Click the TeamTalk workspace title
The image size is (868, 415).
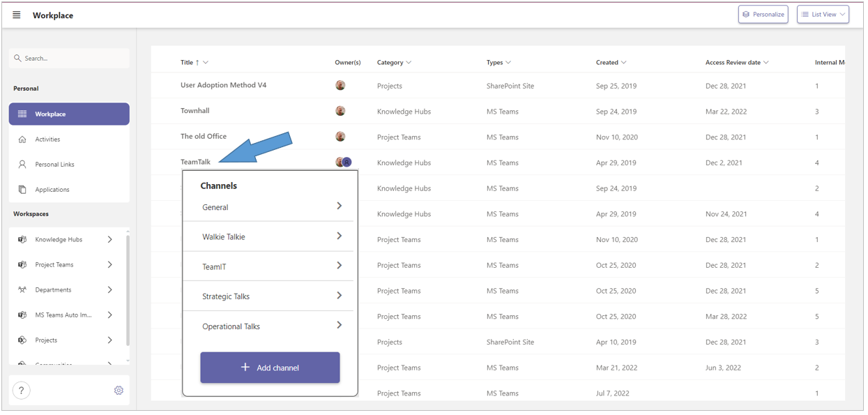[x=195, y=163]
